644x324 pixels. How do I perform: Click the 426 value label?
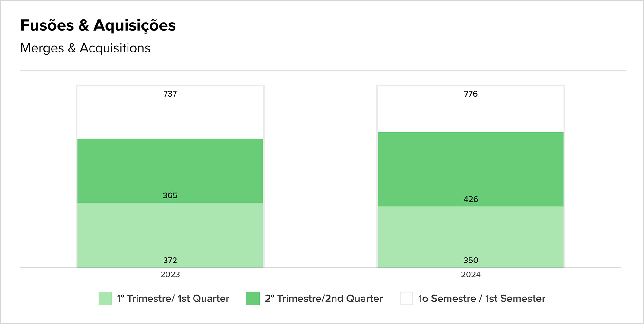[471, 199]
